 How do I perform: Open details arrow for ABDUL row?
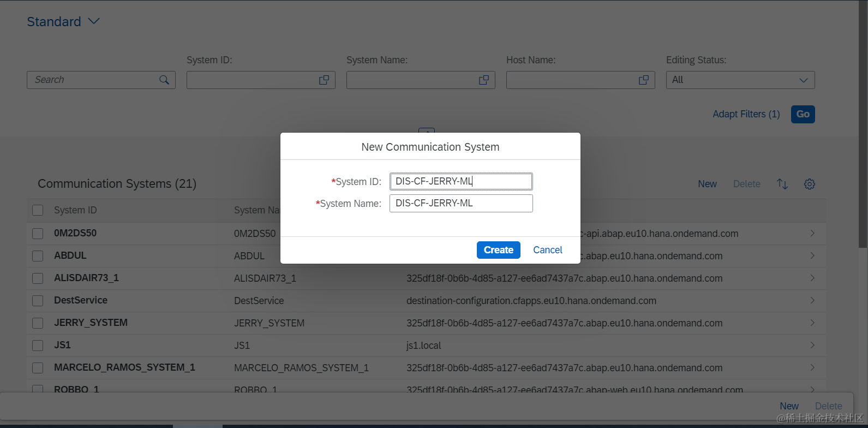(x=812, y=255)
